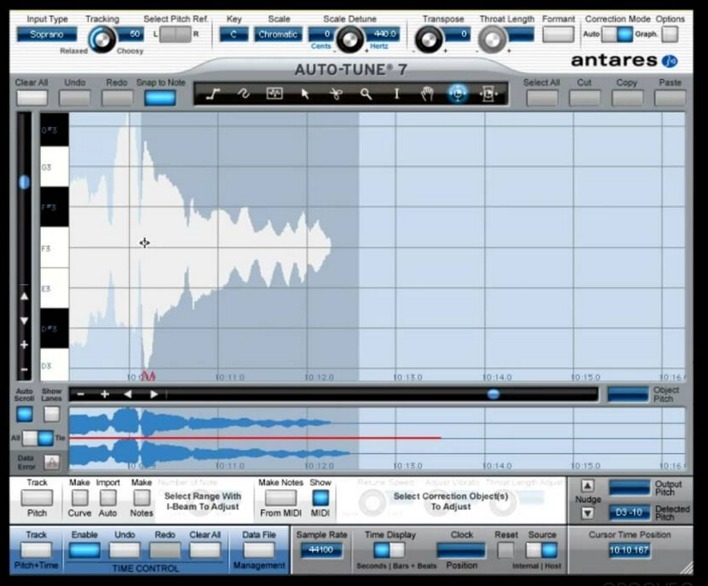Select the Magnifying glass zoom tool
The image size is (708, 586).
click(366, 94)
